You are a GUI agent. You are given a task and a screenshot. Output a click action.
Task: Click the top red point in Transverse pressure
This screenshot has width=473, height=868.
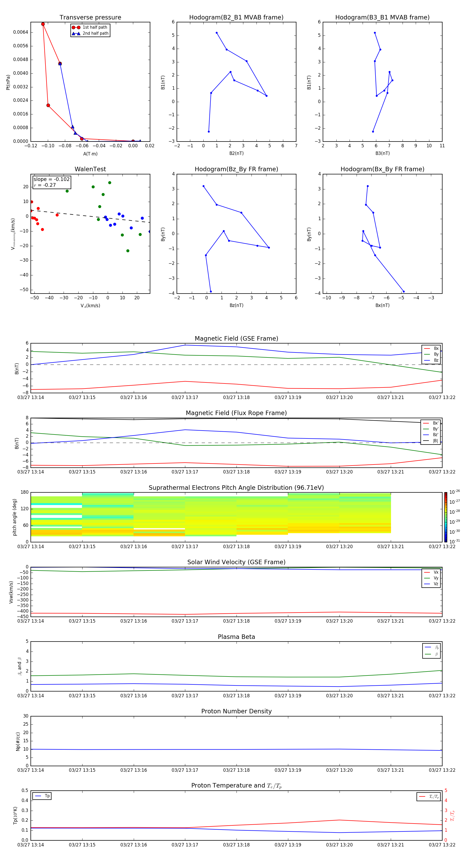pyautogui.click(x=43, y=24)
